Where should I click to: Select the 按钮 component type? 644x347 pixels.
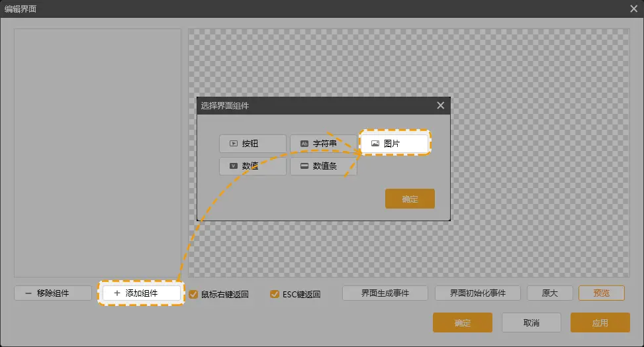coord(253,144)
